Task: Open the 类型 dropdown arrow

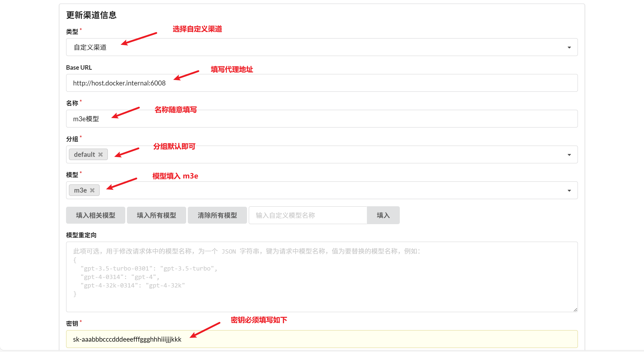Action: [x=569, y=47]
